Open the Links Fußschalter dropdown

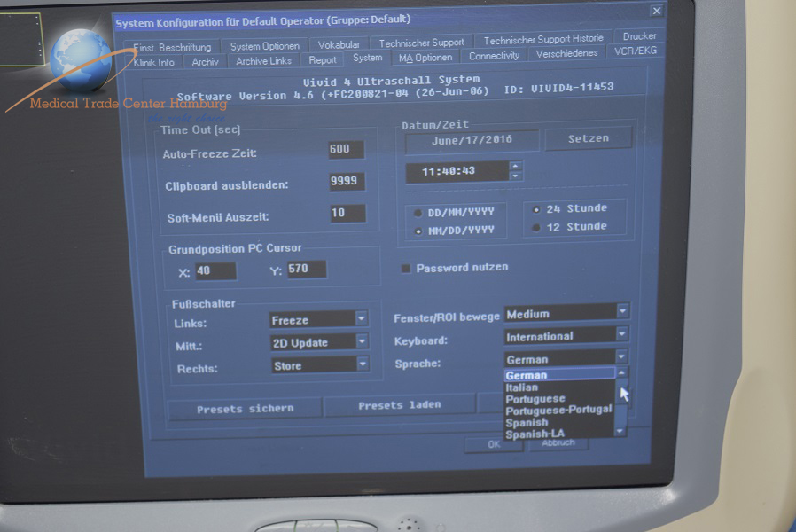(x=361, y=319)
